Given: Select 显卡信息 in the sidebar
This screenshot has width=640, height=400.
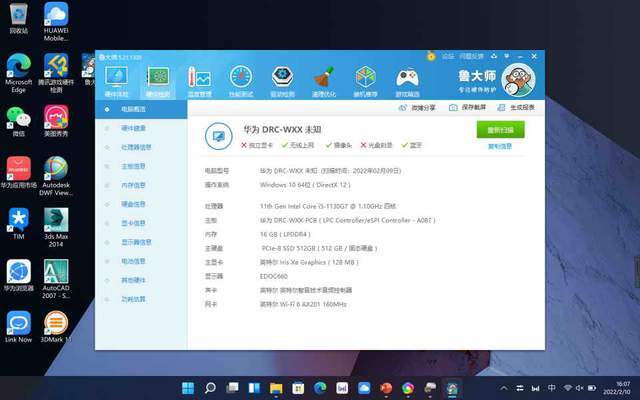Looking at the screenshot, I should pos(141,223).
